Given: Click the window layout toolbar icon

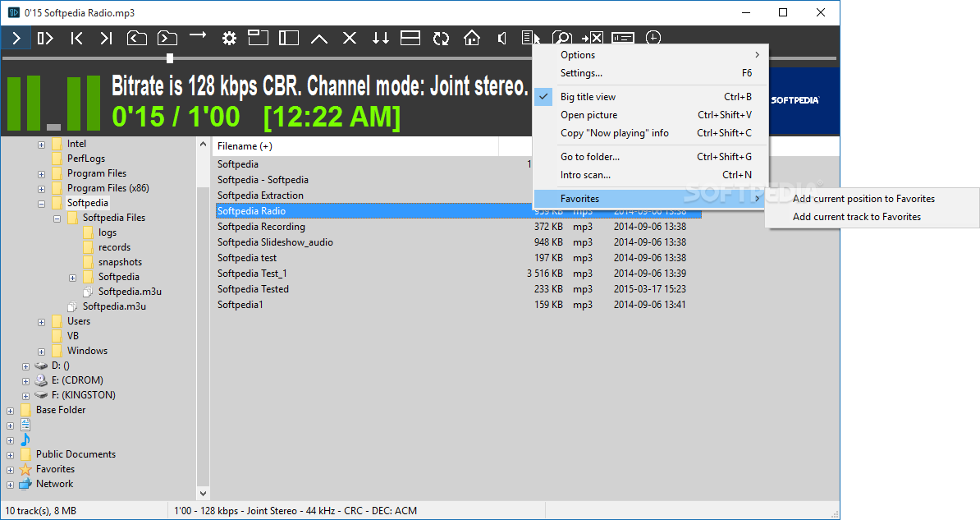Looking at the screenshot, I should (x=258, y=38).
